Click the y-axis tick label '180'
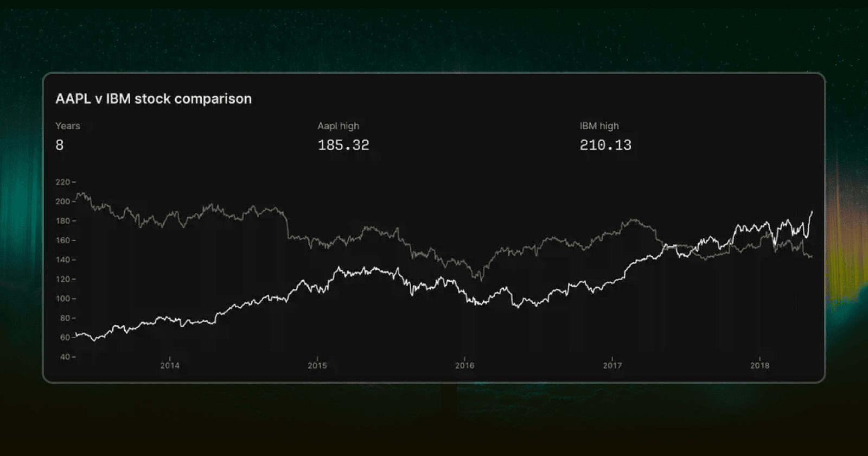The height and width of the screenshot is (456, 868). pos(63,221)
